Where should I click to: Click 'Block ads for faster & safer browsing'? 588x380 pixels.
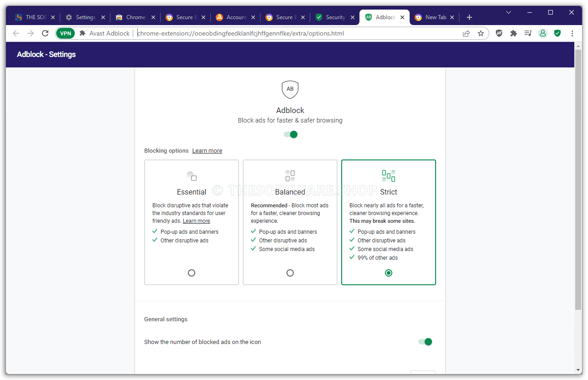(x=290, y=121)
